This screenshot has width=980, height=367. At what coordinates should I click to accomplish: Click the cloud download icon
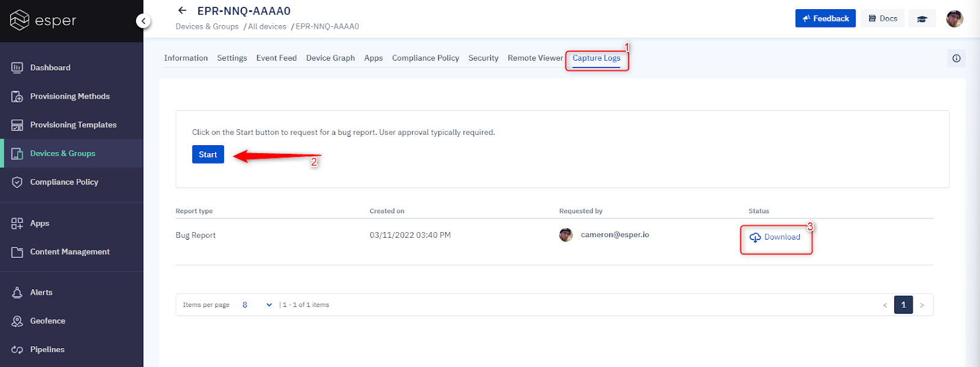pos(755,238)
